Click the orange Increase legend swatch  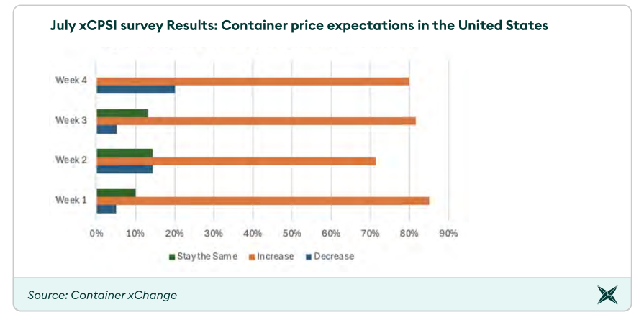252,257
